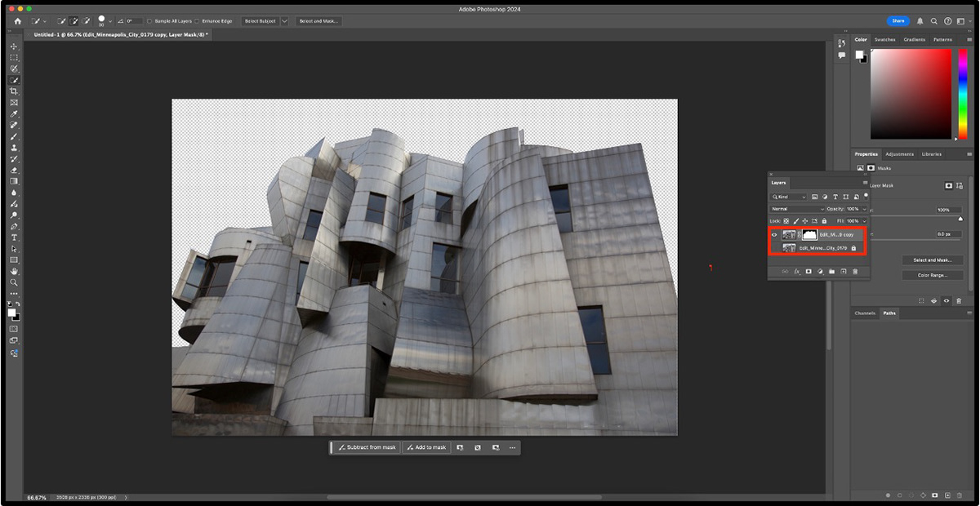Click inside the red color picker field
Screen dimensions: 980x506
[x=911, y=94]
